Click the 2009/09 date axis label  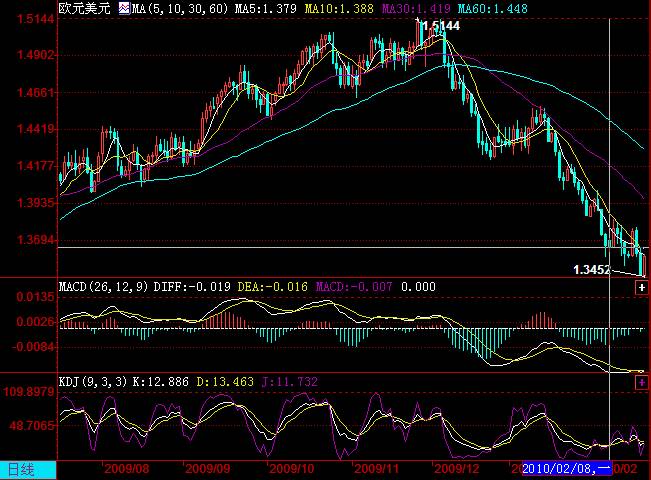click(208, 469)
